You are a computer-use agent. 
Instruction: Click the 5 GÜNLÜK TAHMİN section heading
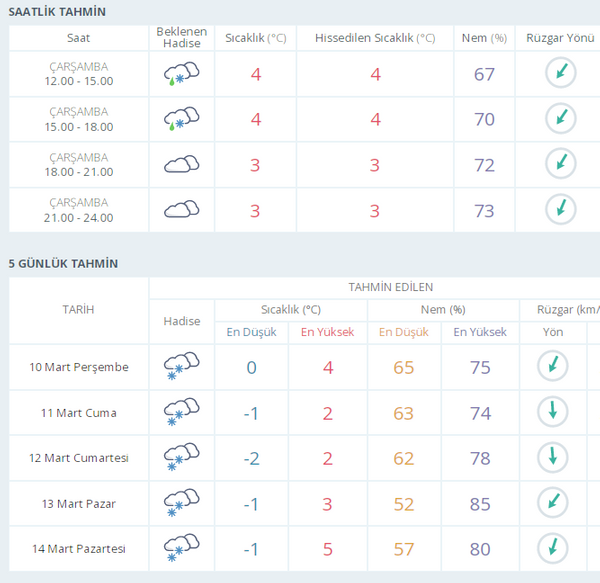pos(63,263)
